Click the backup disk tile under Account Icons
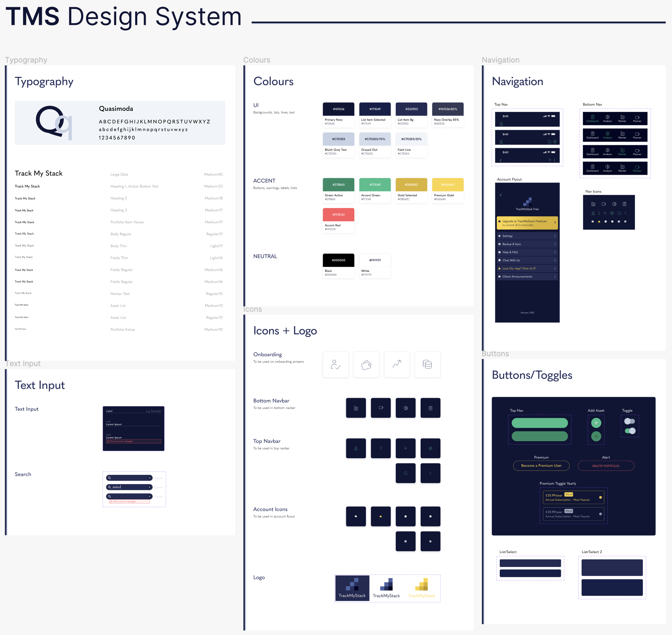Image resolution: width=672 pixels, height=635 pixels. coord(406,541)
